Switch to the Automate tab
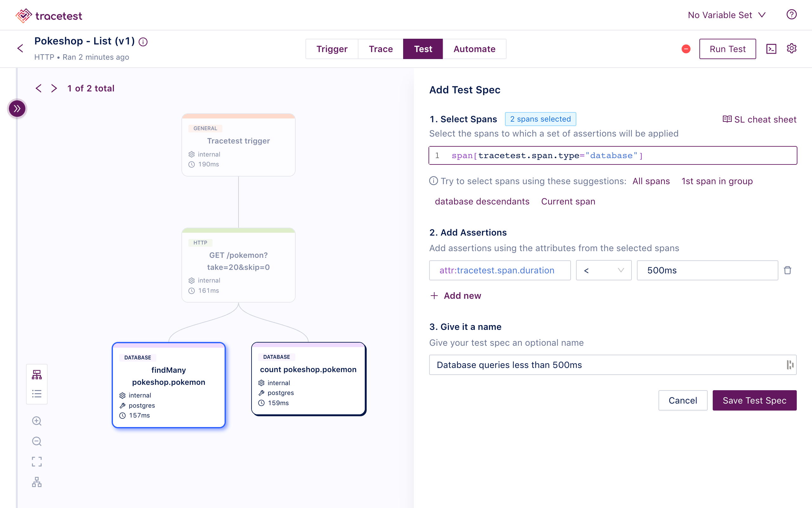The image size is (812, 508). [x=475, y=49]
